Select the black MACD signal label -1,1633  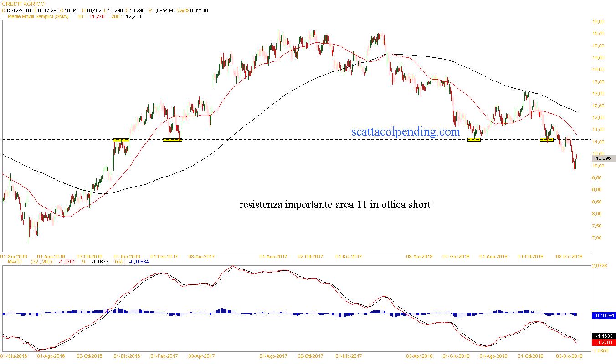coord(604,336)
